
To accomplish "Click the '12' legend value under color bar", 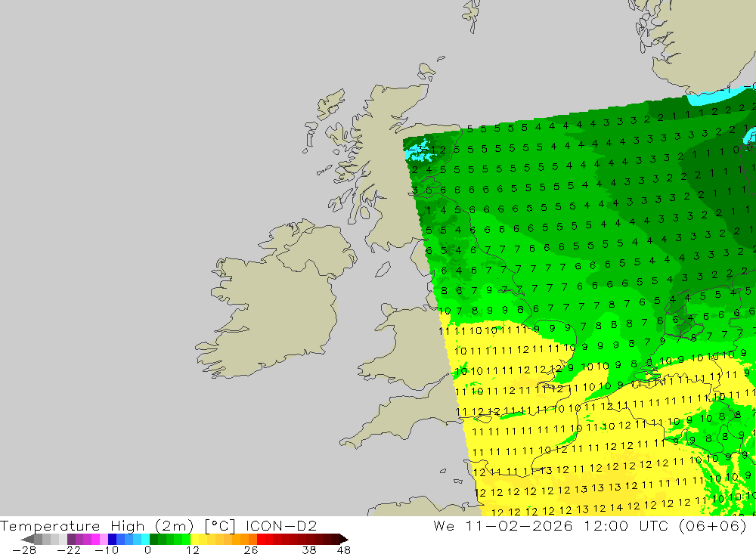I will click(192, 549).
